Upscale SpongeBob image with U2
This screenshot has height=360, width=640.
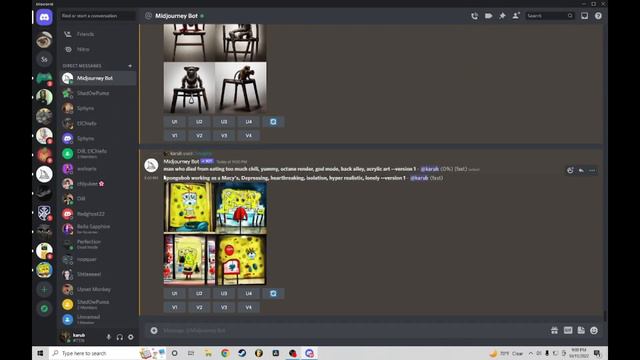point(199,293)
